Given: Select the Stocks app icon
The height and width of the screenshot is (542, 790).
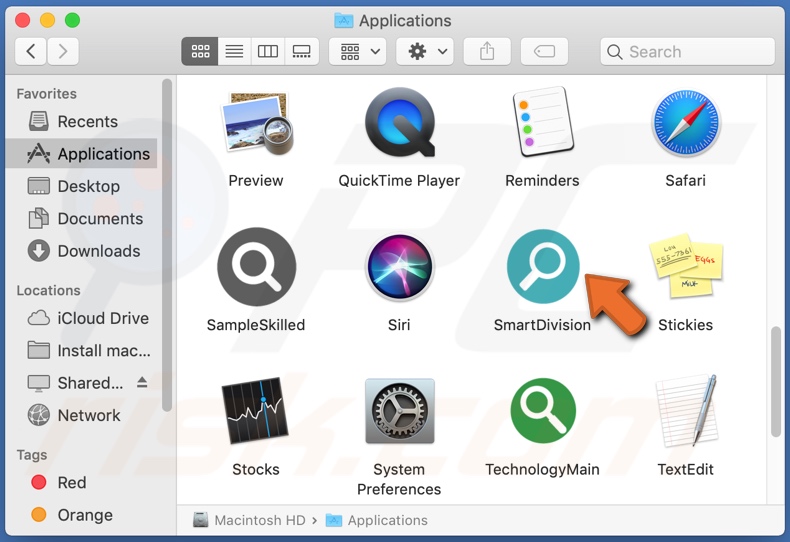Looking at the screenshot, I should point(256,411).
